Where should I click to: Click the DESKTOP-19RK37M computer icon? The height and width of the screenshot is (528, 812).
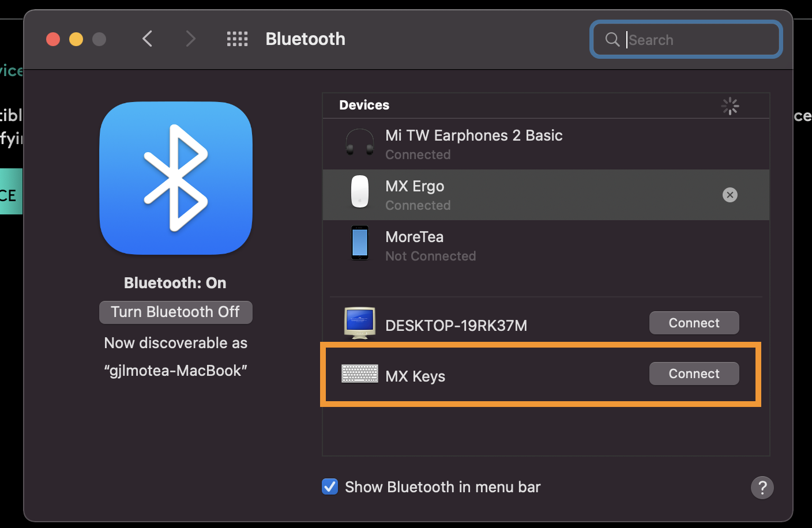click(360, 323)
